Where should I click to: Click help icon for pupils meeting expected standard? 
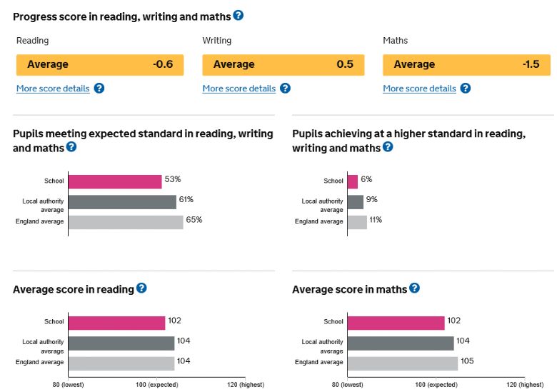(71, 146)
